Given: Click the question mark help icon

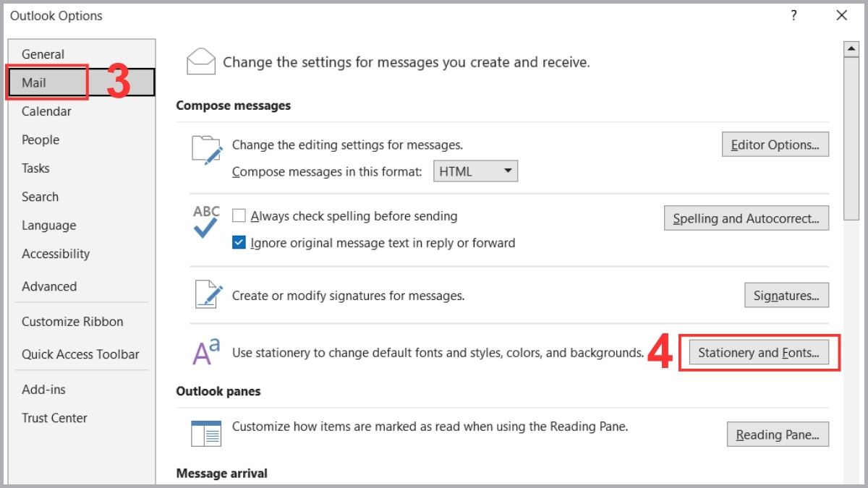Looking at the screenshot, I should (794, 15).
